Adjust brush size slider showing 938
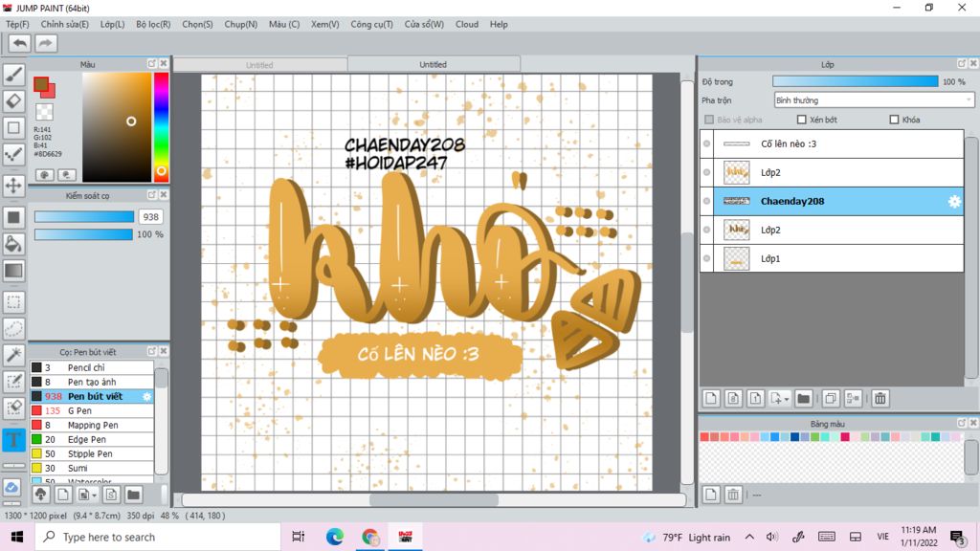980x551 pixels. pyautogui.click(x=84, y=217)
